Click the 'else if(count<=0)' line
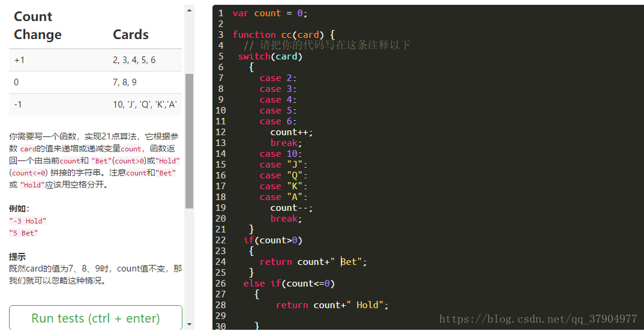Viewport: 644px width, 331px height. point(289,284)
